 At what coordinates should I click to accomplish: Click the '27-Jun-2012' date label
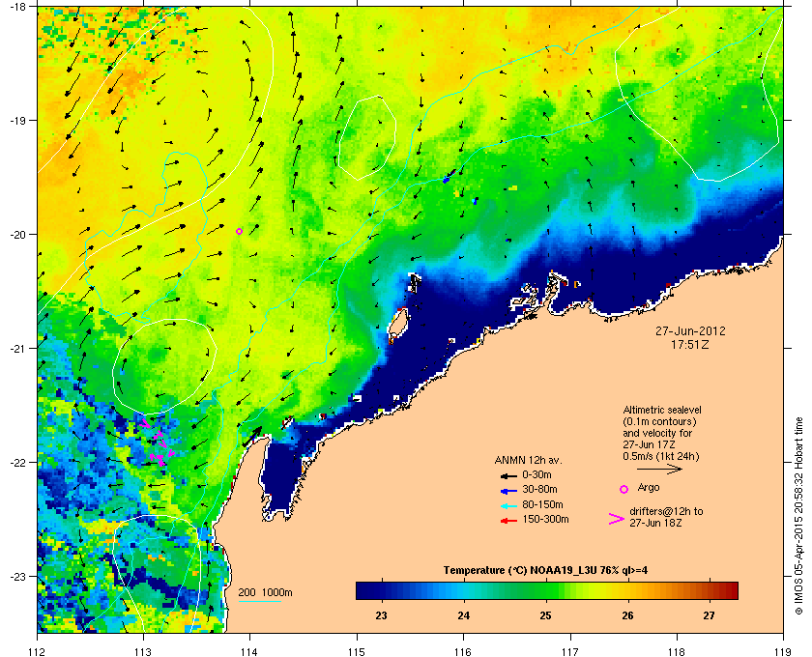coord(690,331)
